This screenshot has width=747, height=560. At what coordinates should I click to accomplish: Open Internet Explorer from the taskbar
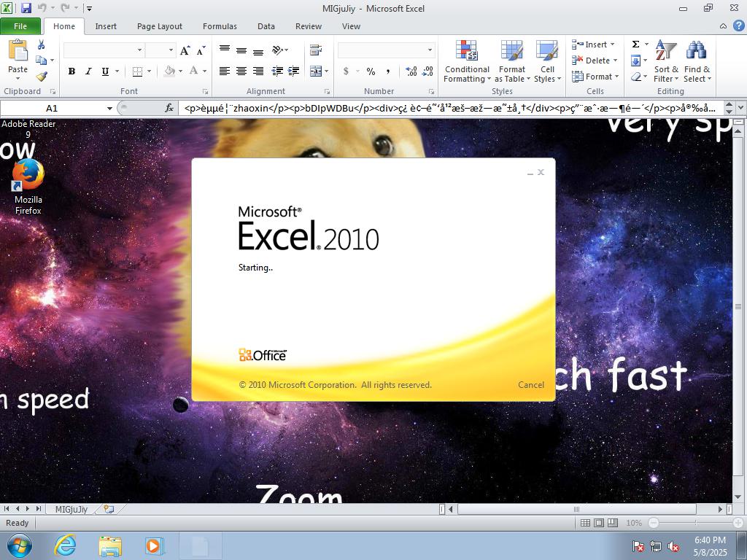[x=65, y=545]
